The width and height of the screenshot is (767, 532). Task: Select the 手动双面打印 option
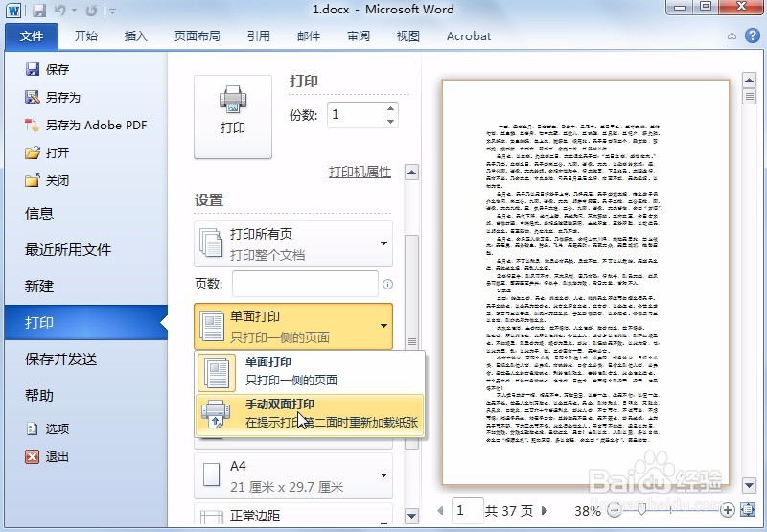click(x=310, y=415)
